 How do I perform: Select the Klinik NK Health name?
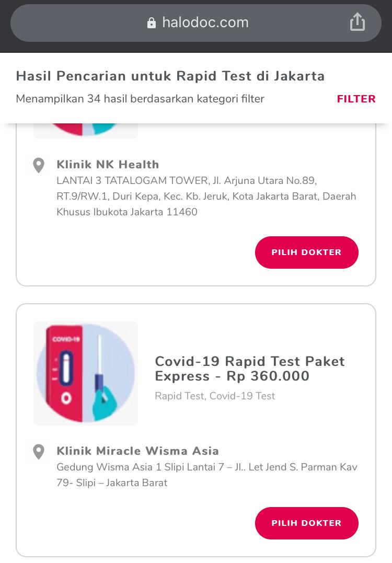108,165
